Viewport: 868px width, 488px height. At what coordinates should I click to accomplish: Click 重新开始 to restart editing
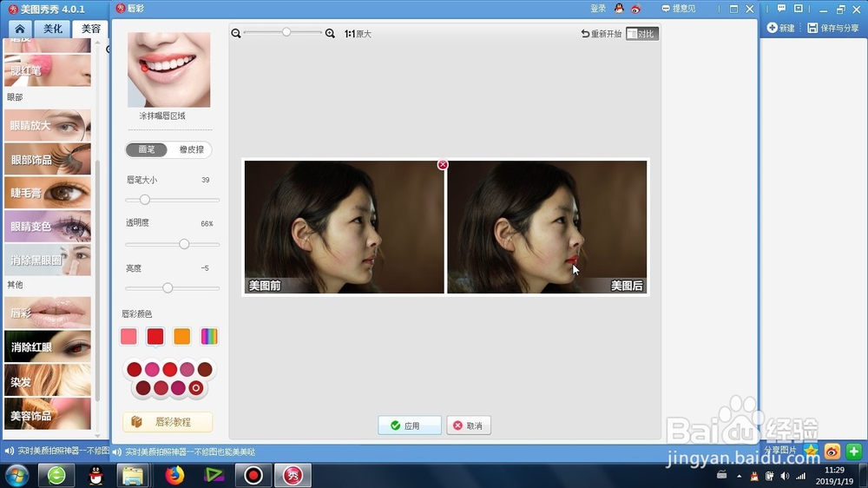tap(602, 34)
